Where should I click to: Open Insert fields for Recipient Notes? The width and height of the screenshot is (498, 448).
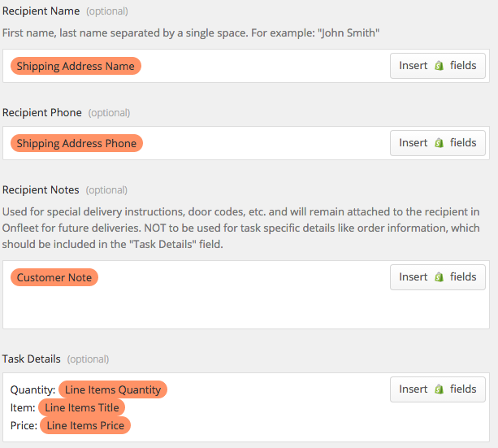(x=438, y=277)
